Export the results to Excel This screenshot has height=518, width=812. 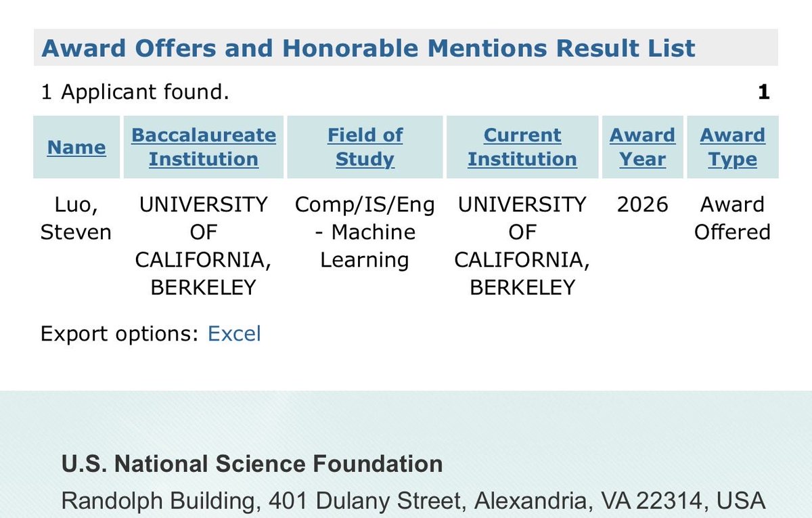(x=234, y=334)
